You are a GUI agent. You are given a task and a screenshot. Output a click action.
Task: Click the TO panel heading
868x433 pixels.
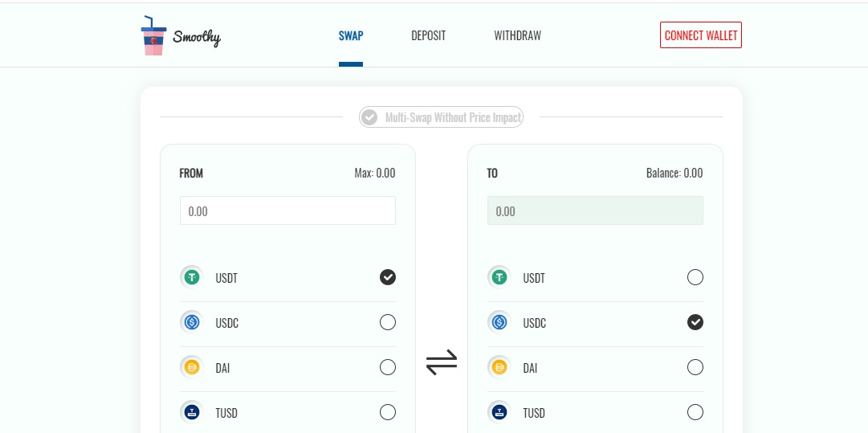(492, 174)
